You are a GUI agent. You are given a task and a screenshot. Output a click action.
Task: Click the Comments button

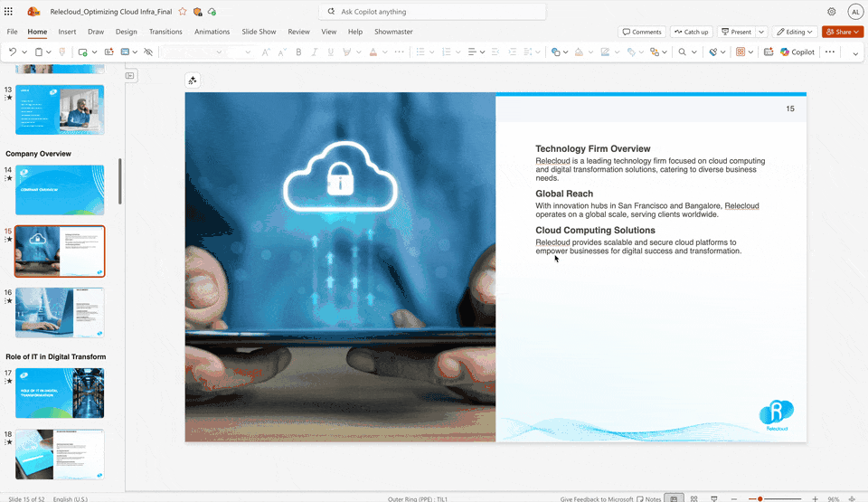tap(642, 32)
